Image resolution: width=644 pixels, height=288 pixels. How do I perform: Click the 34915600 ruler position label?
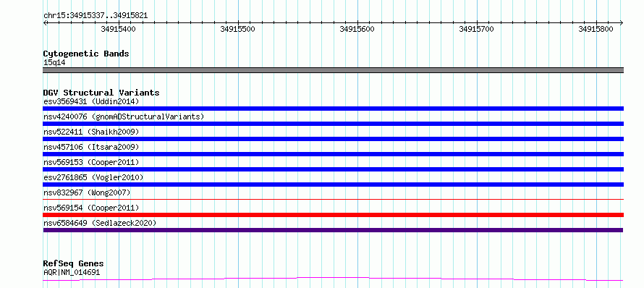point(357,29)
